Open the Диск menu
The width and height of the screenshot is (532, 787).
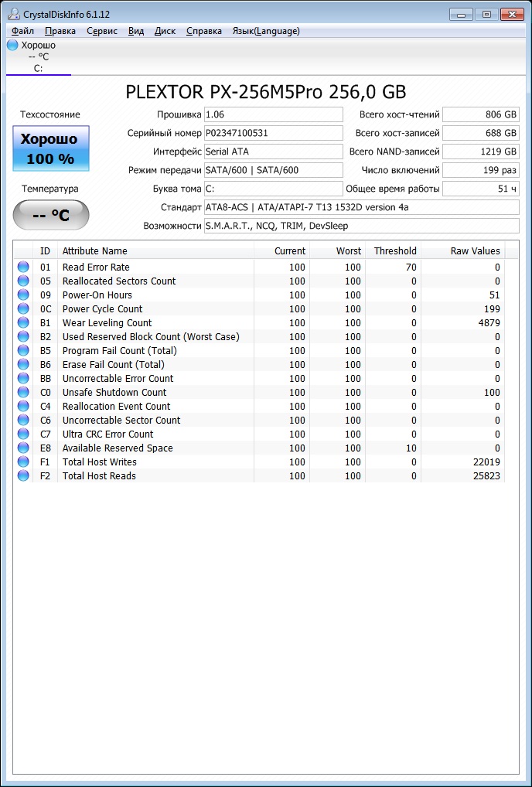pos(165,31)
